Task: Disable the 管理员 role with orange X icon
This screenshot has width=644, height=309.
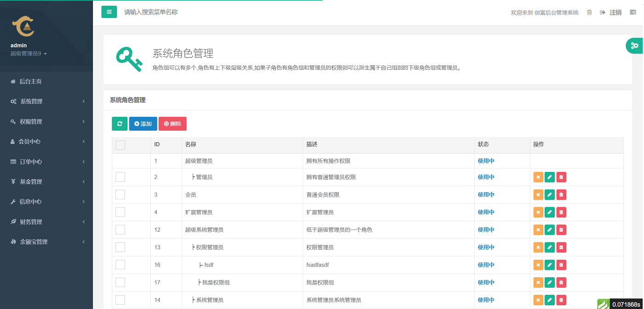Action: (538, 177)
